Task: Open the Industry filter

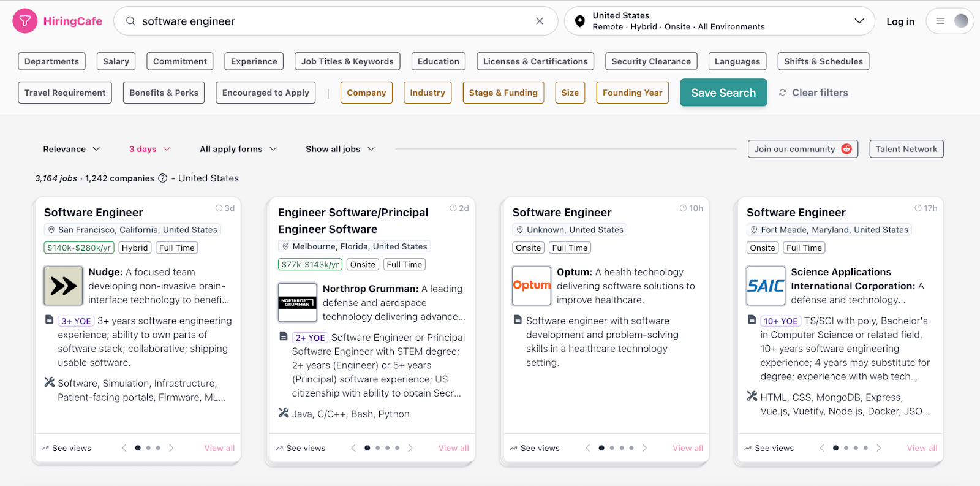Action: (428, 93)
